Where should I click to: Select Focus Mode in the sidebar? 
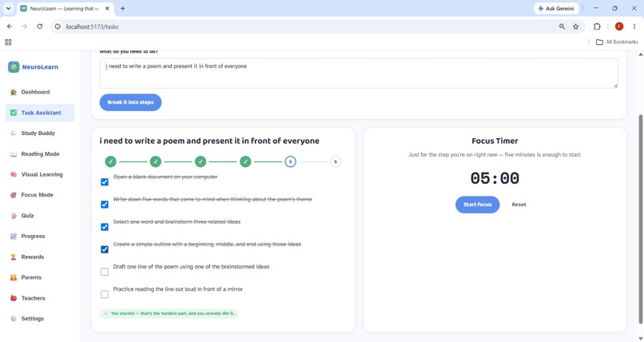point(40,195)
